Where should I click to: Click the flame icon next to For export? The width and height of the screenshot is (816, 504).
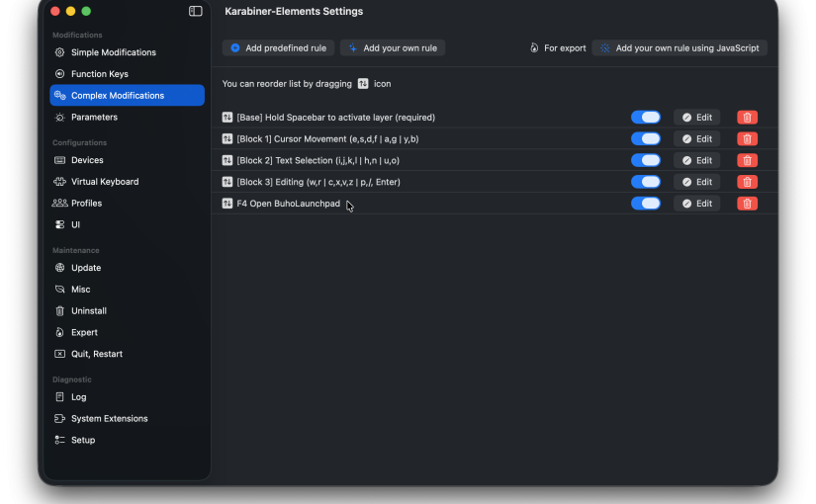(534, 47)
